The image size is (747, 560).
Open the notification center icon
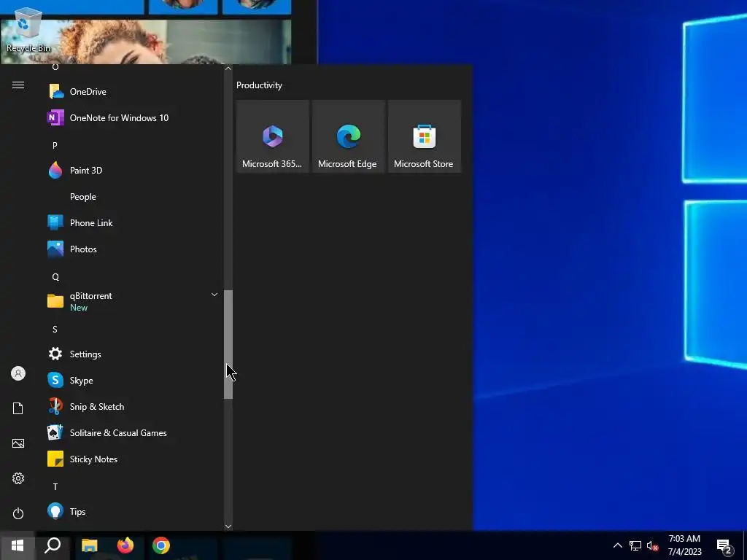724,546
